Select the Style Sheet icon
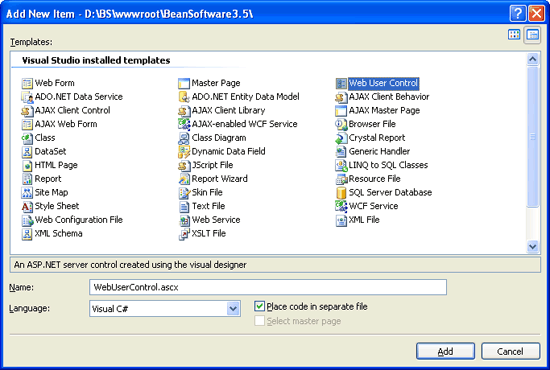 point(27,207)
